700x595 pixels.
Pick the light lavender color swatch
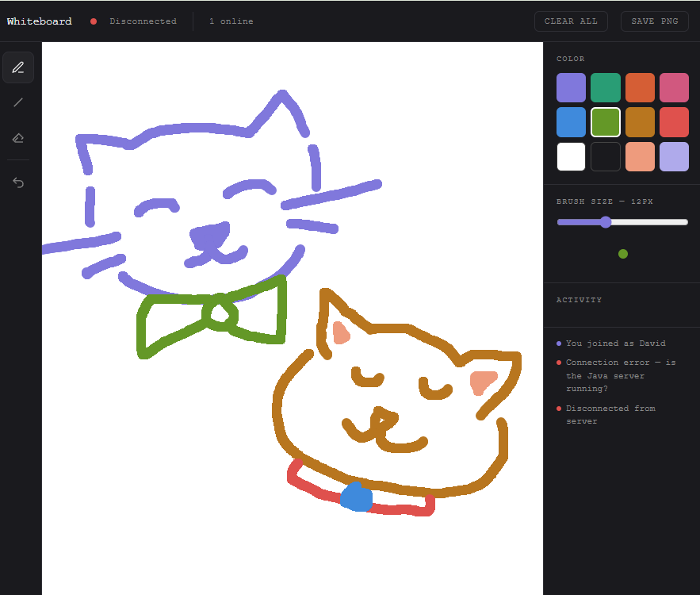(x=674, y=157)
